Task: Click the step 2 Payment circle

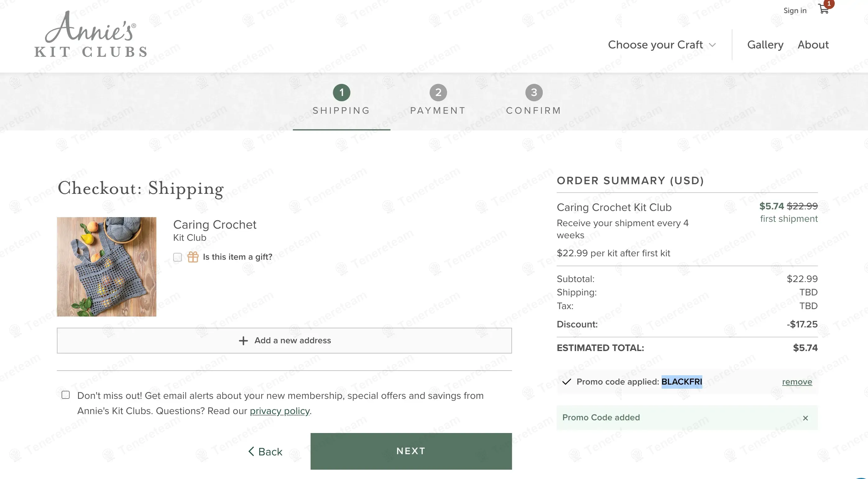Action: pos(438,93)
